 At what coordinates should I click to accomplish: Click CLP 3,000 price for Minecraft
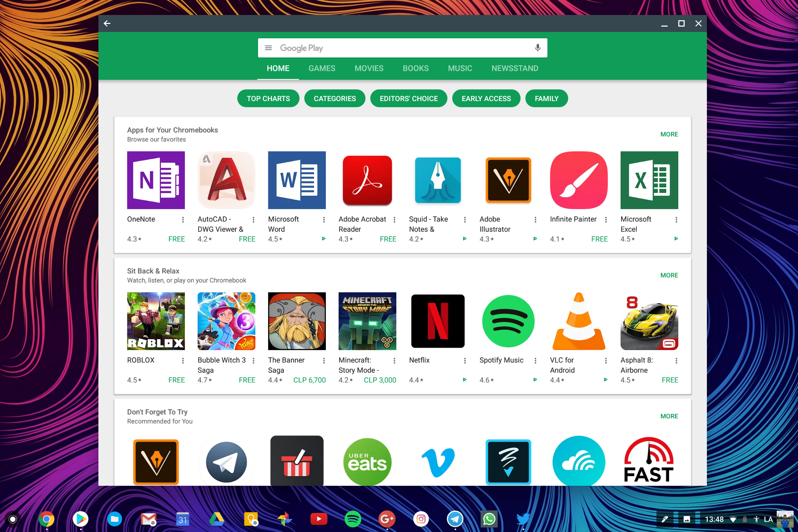[x=380, y=380]
